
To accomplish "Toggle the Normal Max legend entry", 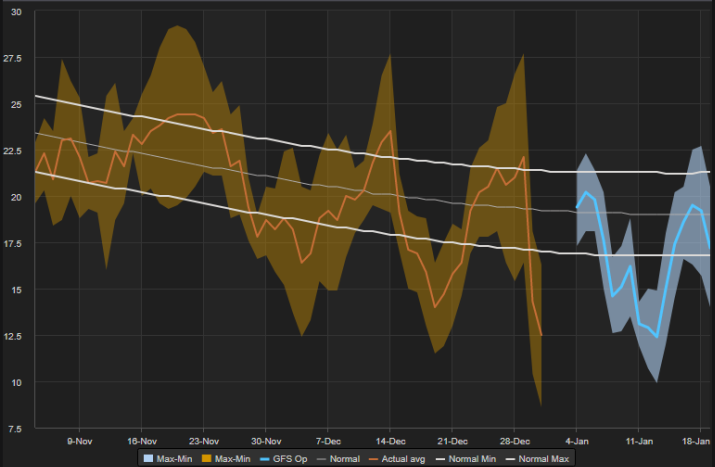I will pyautogui.click(x=537, y=459).
